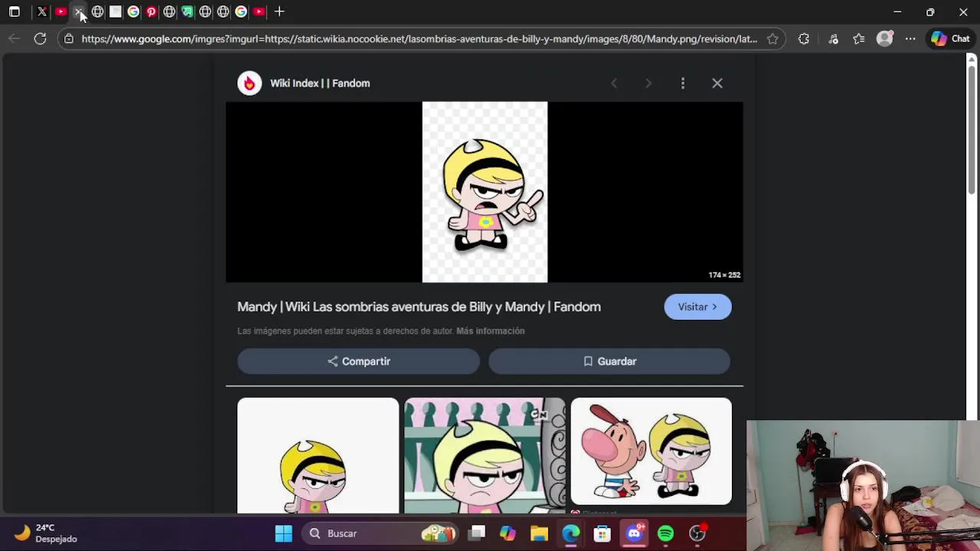Screen dimensions: 980x551
Task: Open Task View from the taskbar
Action: tap(477, 533)
